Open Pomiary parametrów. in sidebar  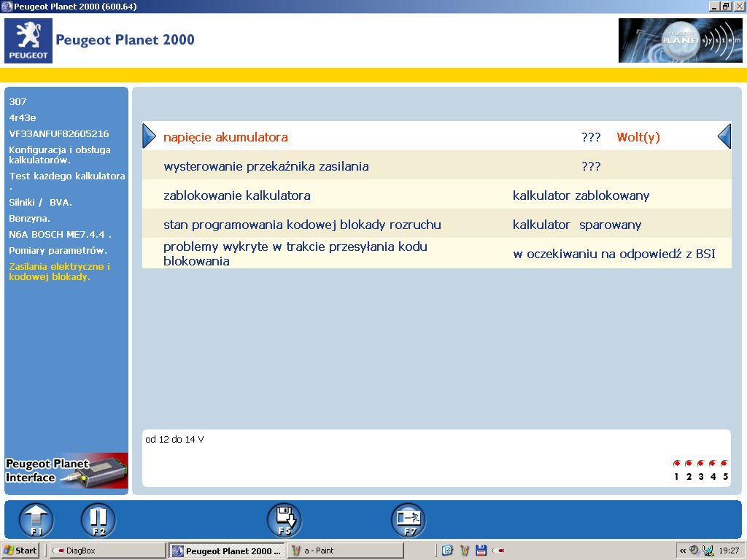point(58,251)
